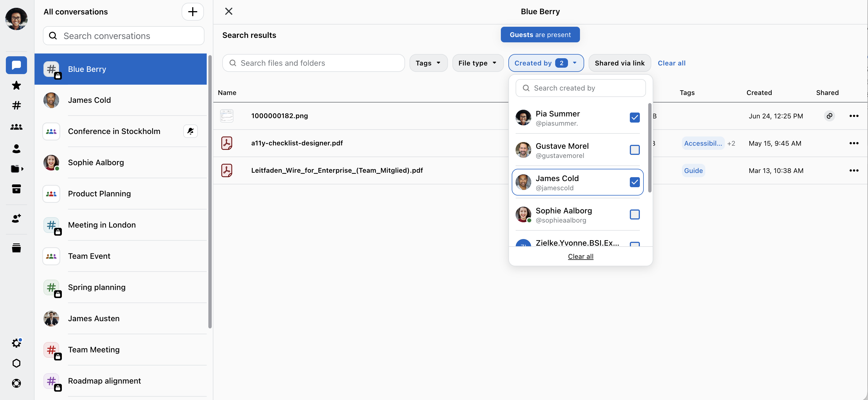Open file 1000000182.png by name

(x=279, y=116)
